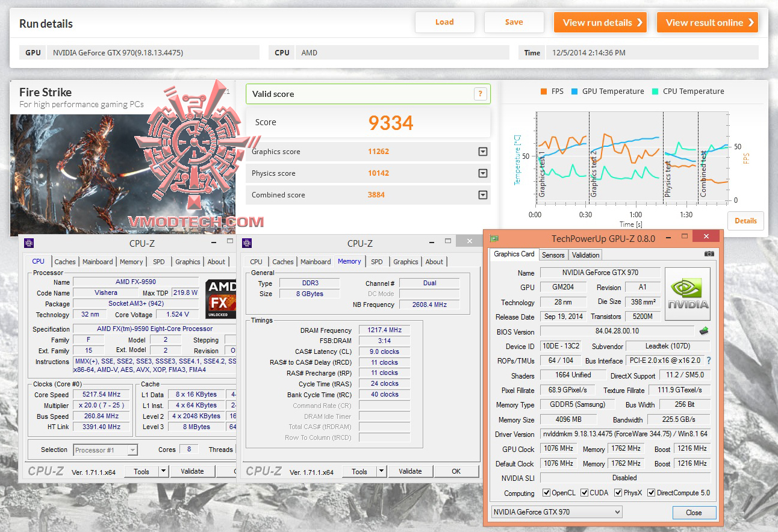Expand the Combined score details arrow
778x532 pixels.
pyautogui.click(x=482, y=195)
